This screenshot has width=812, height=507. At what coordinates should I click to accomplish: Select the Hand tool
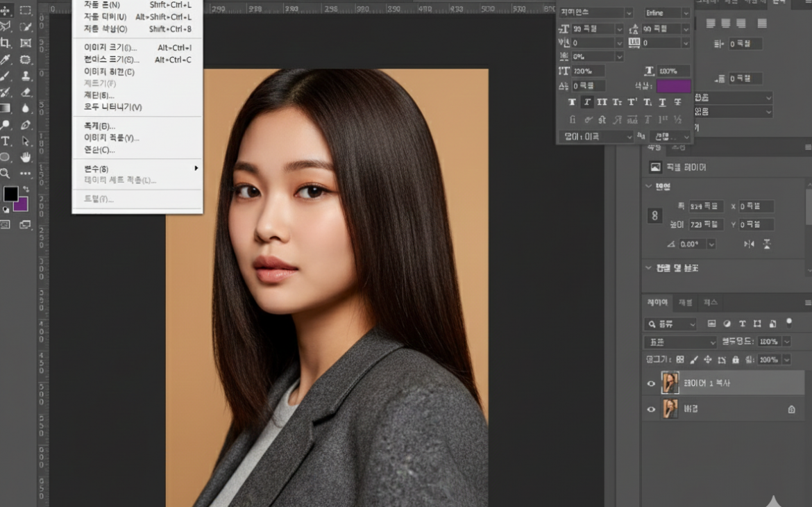pos(26,157)
